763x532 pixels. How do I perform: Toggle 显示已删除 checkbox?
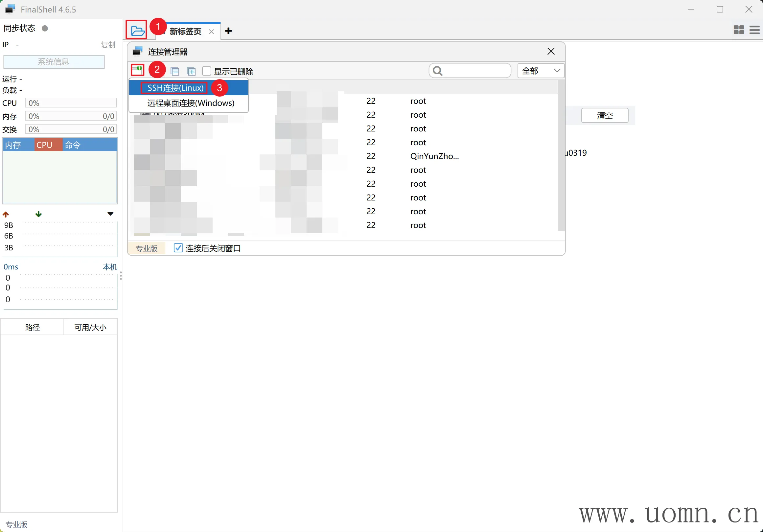point(207,71)
